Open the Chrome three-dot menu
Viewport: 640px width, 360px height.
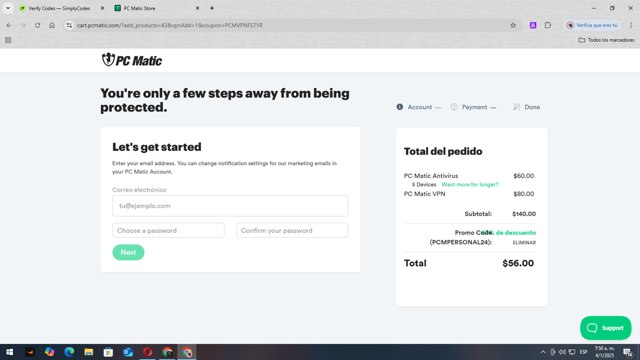click(x=631, y=25)
